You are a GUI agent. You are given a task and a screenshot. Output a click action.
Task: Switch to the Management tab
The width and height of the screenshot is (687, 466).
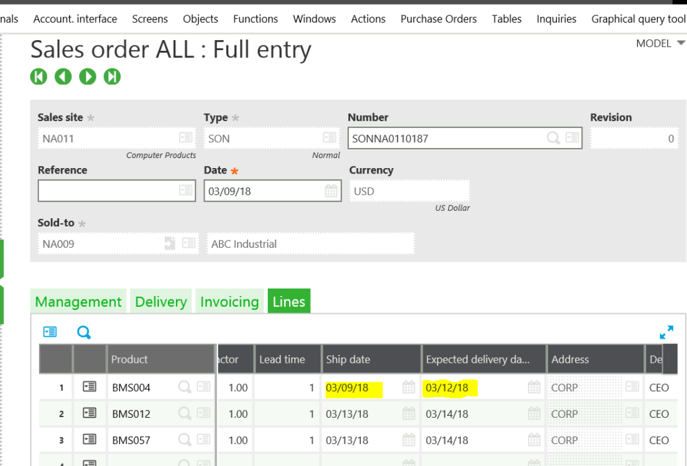[78, 301]
